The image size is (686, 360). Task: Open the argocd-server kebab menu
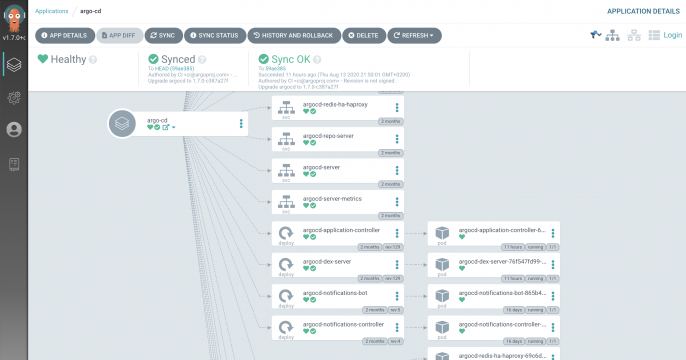tap(397, 171)
